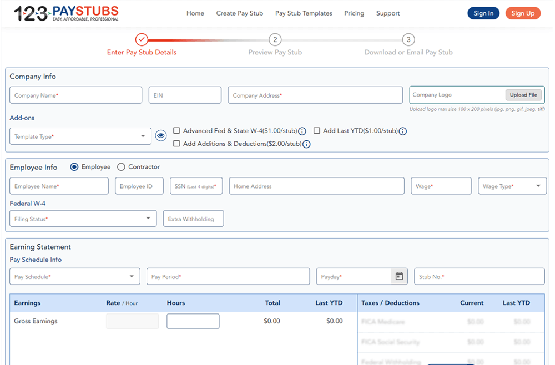This screenshot has height=365, width=555.
Task: Click the 'FICA Social Security' row text
Action: [390, 342]
